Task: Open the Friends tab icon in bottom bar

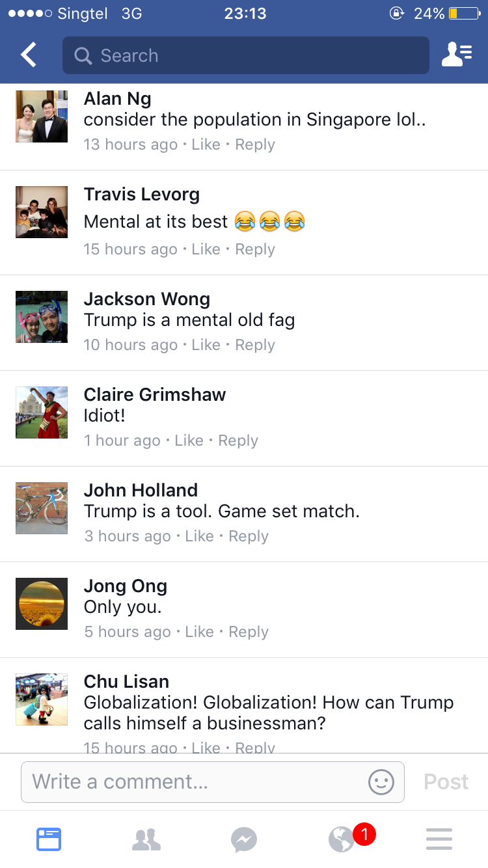Action: pyautogui.click(x=146, y=839)
